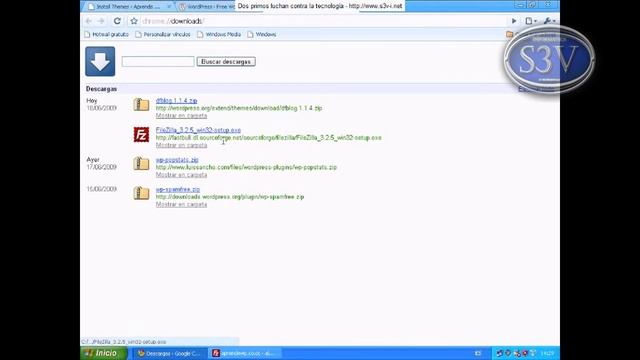The width and height of the screenshot is (640, 360).
Task: Click the FileZilla installer icon
Action: coord(141,134)
